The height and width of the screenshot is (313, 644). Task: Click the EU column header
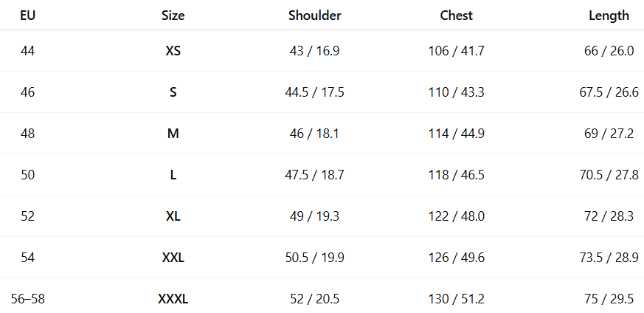tap(28, 15)
